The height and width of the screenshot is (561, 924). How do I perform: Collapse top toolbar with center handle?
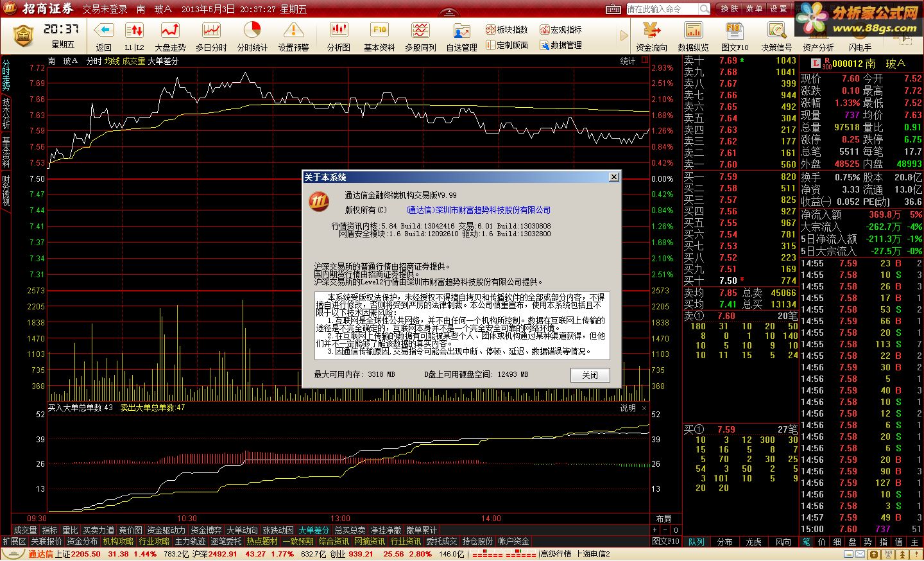tap(449, 13)
